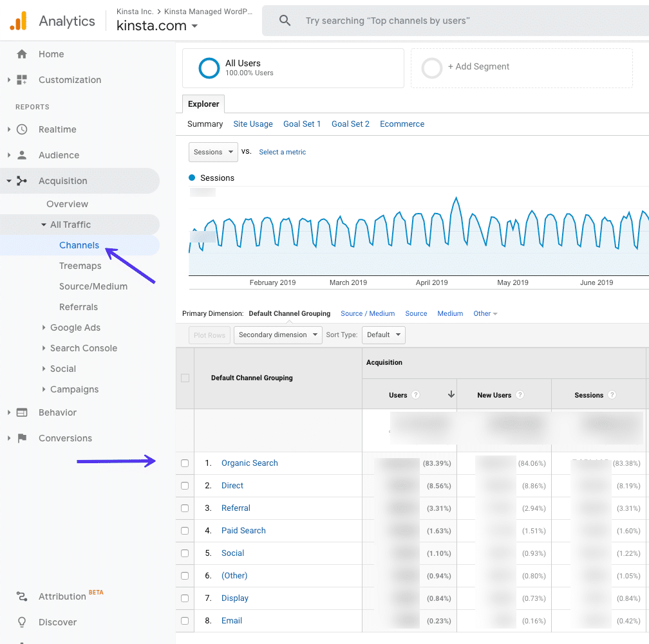Click the Home icon in sidebar
The image size is (649, 644).
coord(22,54)
